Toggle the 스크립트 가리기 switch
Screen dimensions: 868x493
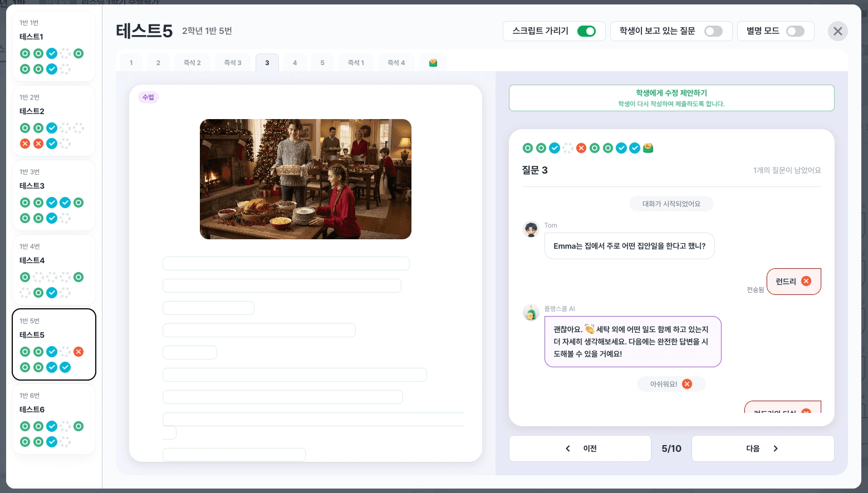pos(586,31)
